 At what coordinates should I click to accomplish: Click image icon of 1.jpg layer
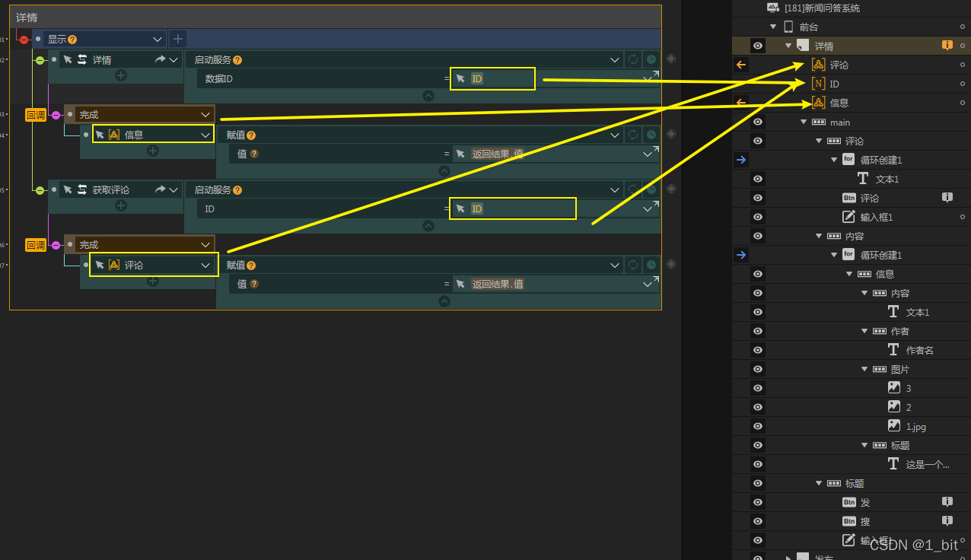[894, 425]
